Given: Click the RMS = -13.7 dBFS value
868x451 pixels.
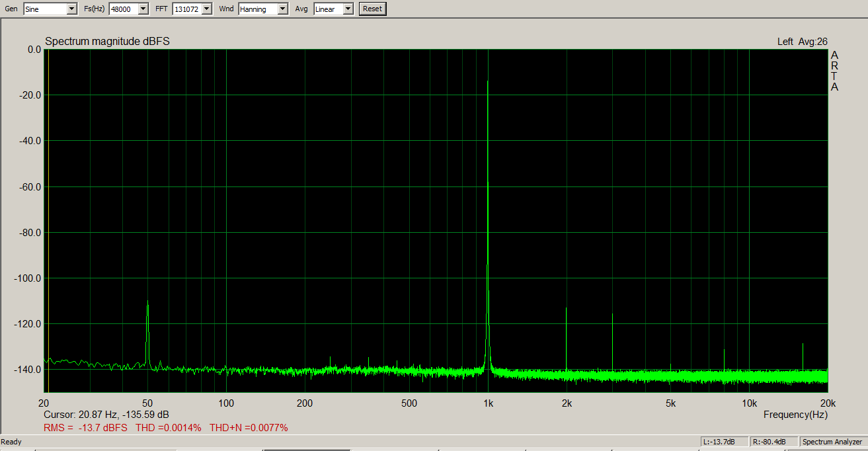Looking at the screenshot, I should pyautogui.click(x=85, y=428).
